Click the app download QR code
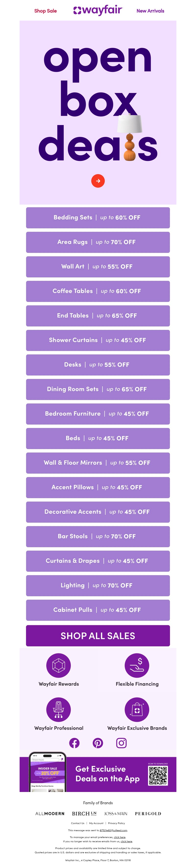 [158, 776]
